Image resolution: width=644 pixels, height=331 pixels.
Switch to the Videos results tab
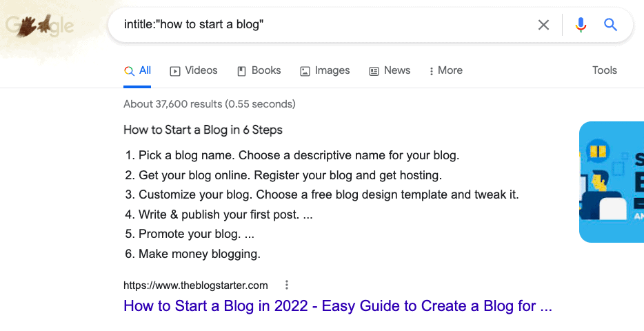194,70
